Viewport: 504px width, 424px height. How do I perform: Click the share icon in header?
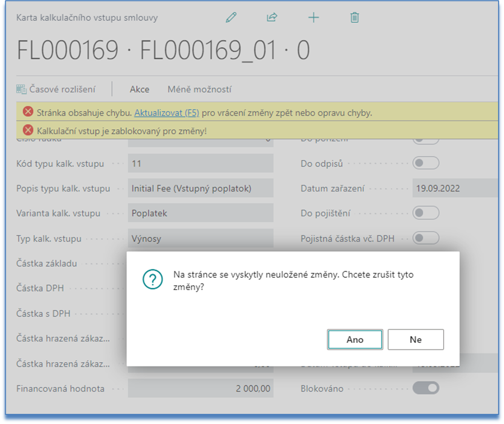(x=272, y=18)
